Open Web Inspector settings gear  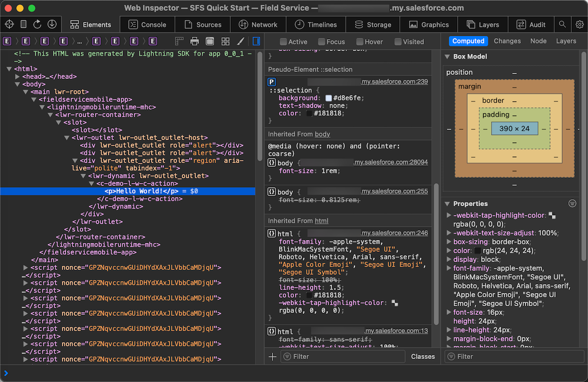point(580,24)
